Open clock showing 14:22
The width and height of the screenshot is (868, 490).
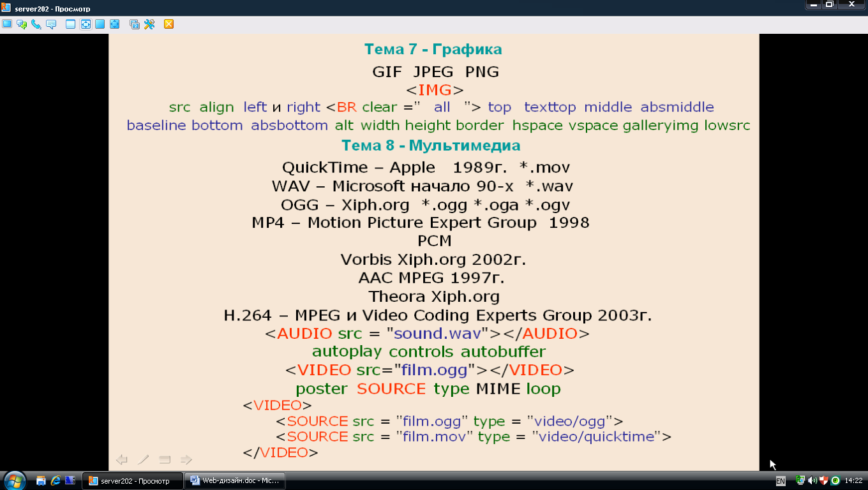(853, 481)
